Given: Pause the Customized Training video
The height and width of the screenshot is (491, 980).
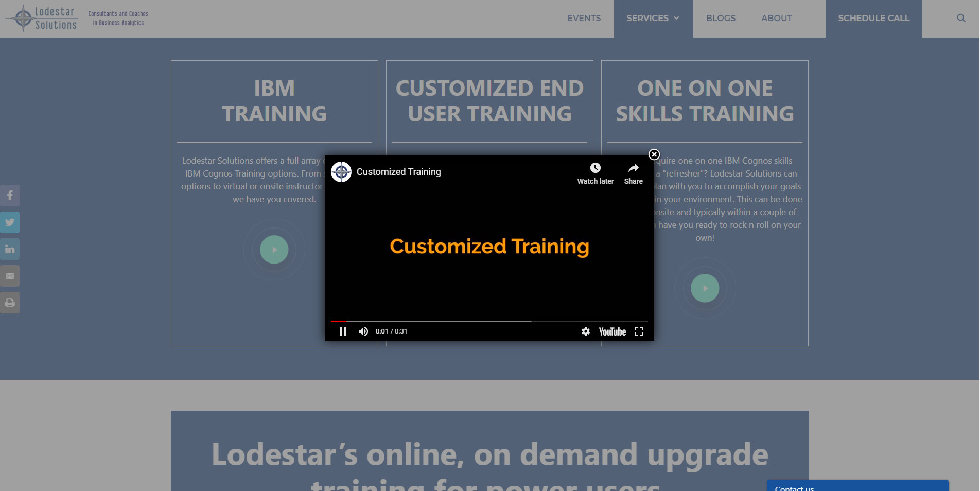Looking at the screenshot, I should 343,331.
